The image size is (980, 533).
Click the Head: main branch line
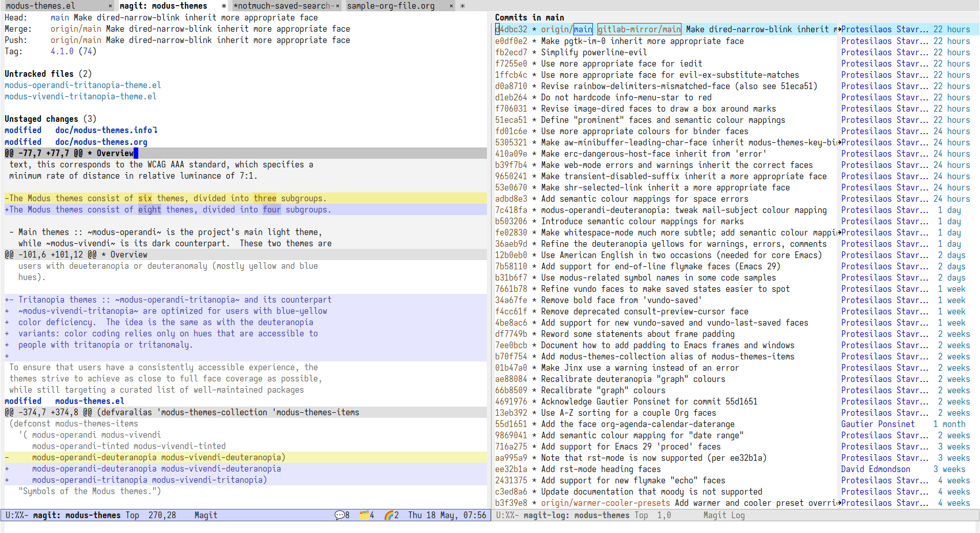tap(161, 17)
